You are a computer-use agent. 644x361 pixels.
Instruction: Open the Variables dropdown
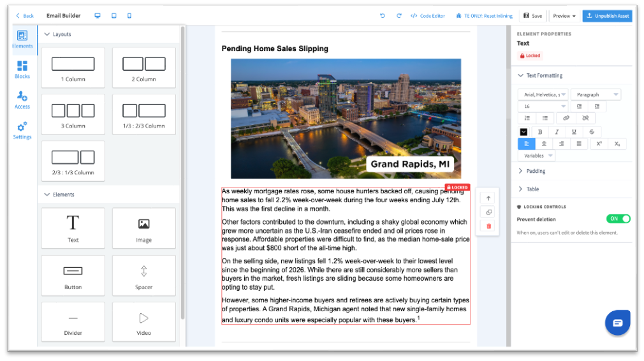[x=536, y=156]
